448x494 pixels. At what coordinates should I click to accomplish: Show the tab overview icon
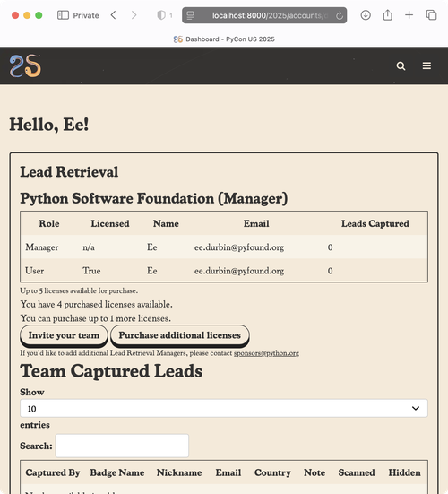pyautogui.click(x=431, y=15)
